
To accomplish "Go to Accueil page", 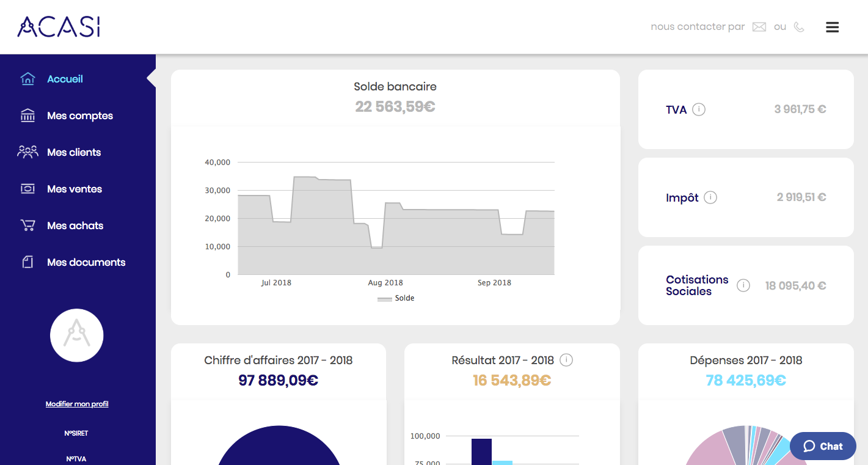I will (x=65, y=79).
